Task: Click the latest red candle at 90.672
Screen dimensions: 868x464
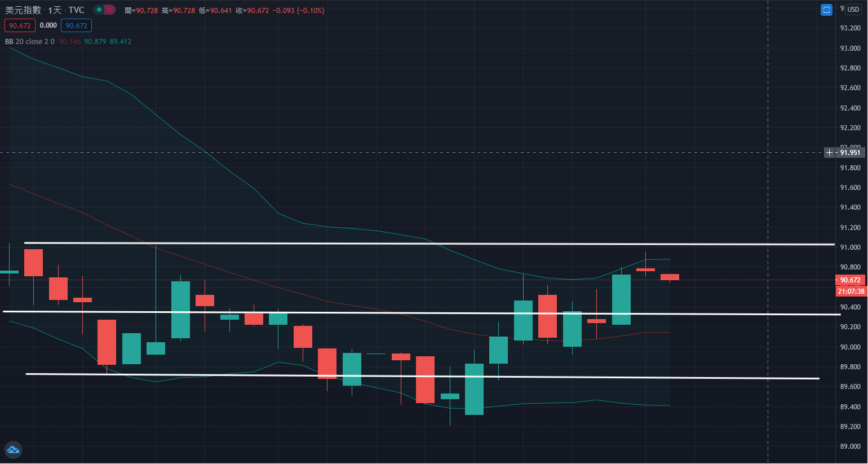Action: 670,277
